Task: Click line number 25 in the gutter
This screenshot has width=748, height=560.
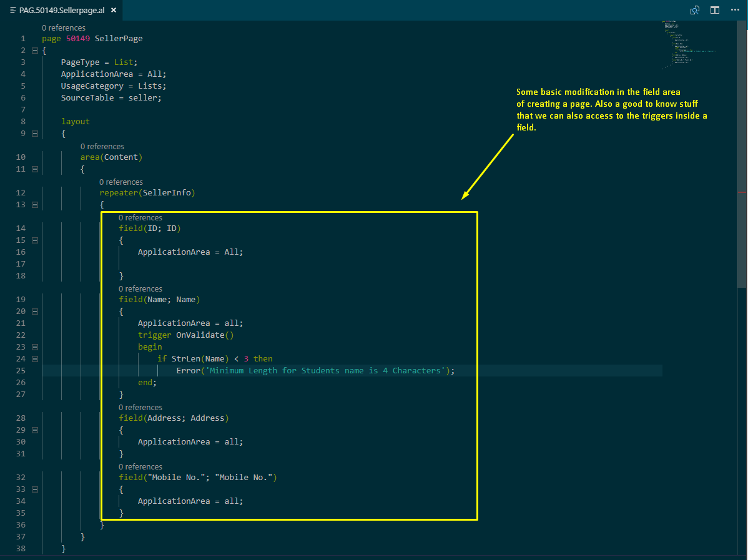Action: click(x=21, y=371)
